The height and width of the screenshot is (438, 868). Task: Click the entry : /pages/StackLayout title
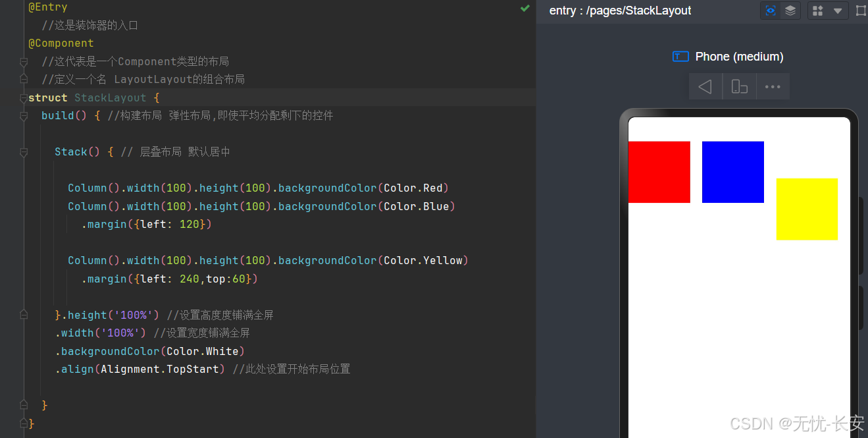tap(620, 11)
